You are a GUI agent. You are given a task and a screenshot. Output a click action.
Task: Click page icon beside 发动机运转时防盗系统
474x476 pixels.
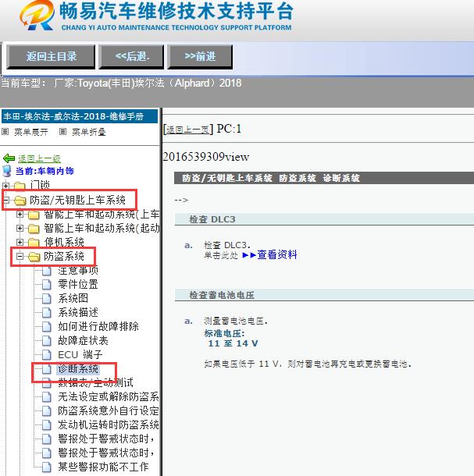(47, 424)
